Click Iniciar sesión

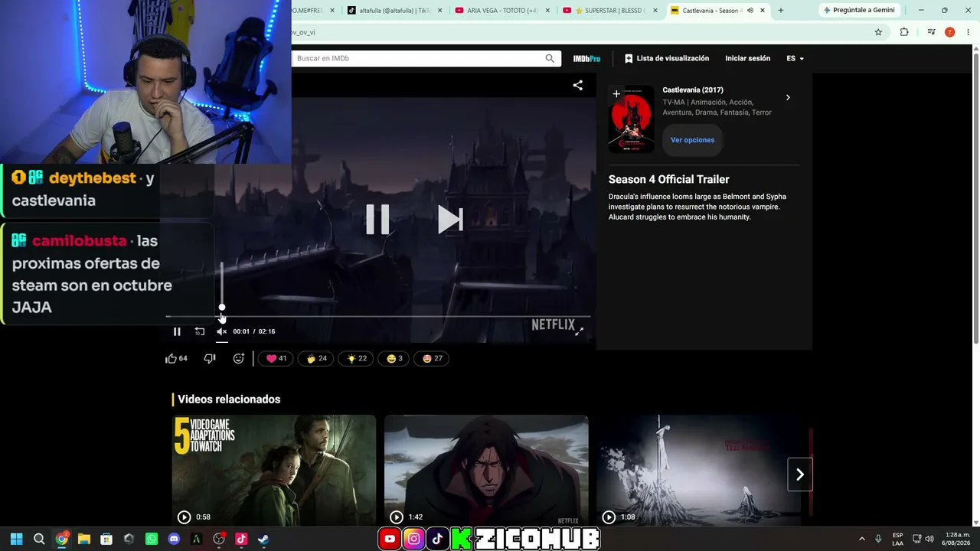point(748,58)
